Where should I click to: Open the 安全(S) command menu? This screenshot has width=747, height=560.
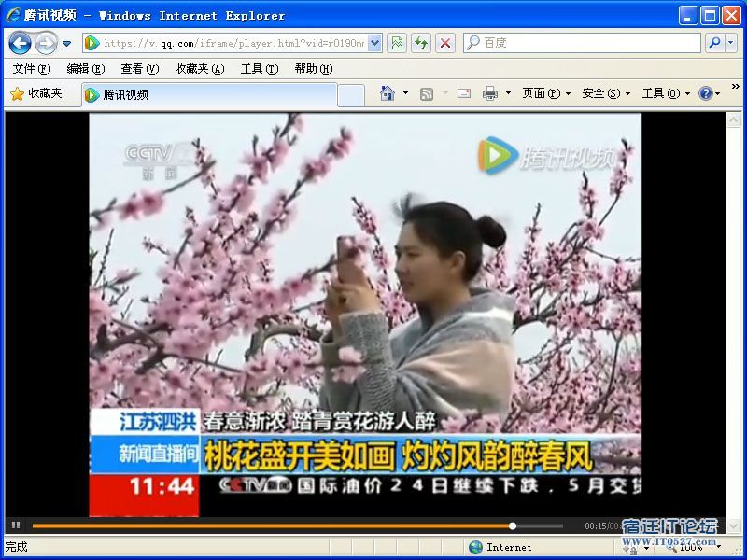pos(606,93)
